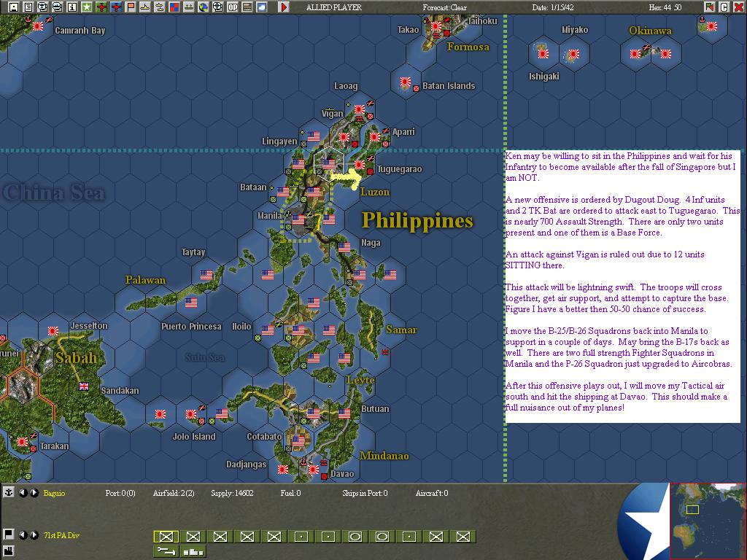This screenshot has width=747, height=560.
Task: Select the US flag at Puerto Princesa
Action: [191, 303]
